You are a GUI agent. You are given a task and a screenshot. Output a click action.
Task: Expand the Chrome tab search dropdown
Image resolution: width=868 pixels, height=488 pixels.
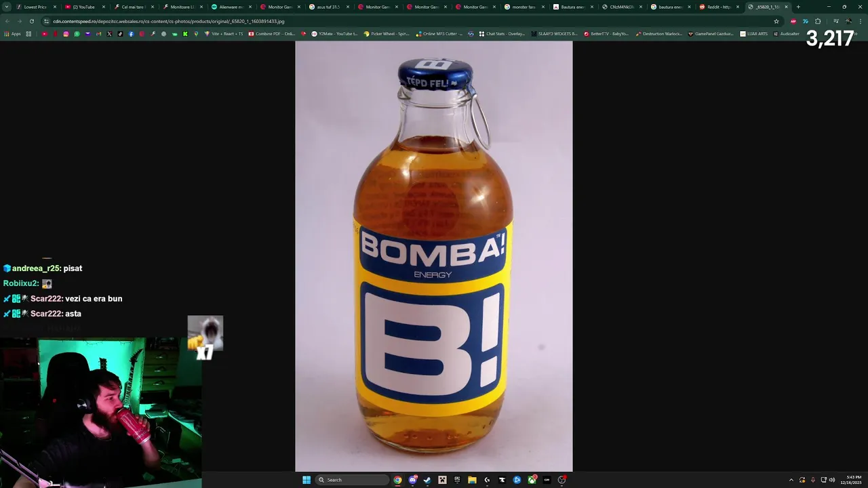point(7,7)
